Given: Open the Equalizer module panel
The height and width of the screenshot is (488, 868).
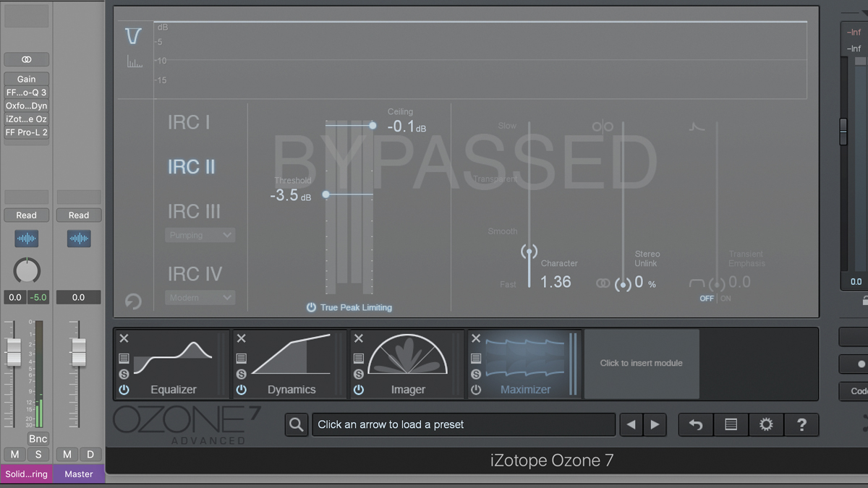Looking at the screenshot, I should (x=174, y=363).
